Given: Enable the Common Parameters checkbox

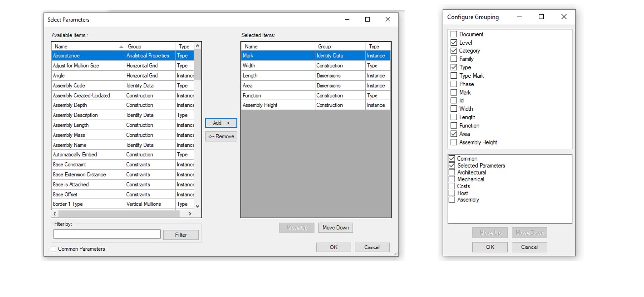Looking at the screenshot, I should [x=54, y=249].
